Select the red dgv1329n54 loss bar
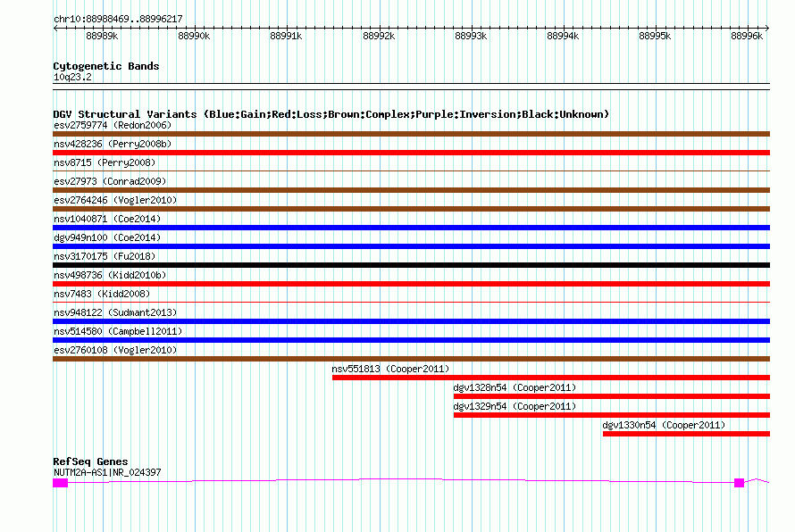This screenshot has width=795, height=532. 612,415
